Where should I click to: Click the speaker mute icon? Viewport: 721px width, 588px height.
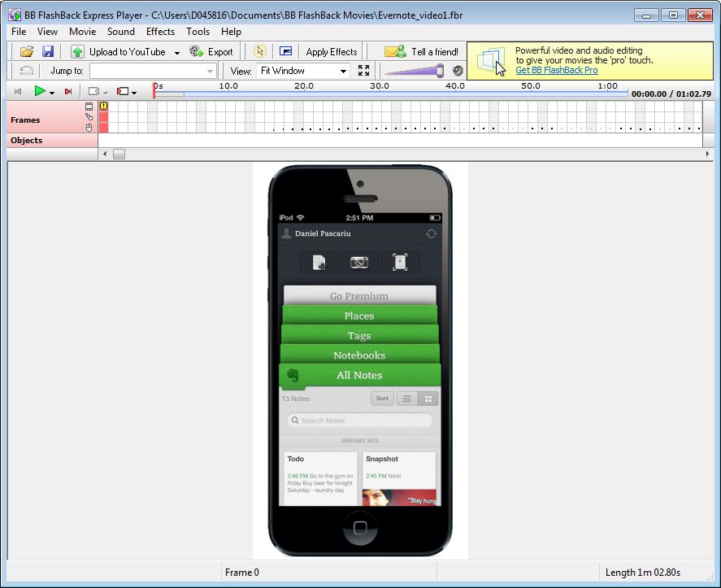tap(458, 71)
